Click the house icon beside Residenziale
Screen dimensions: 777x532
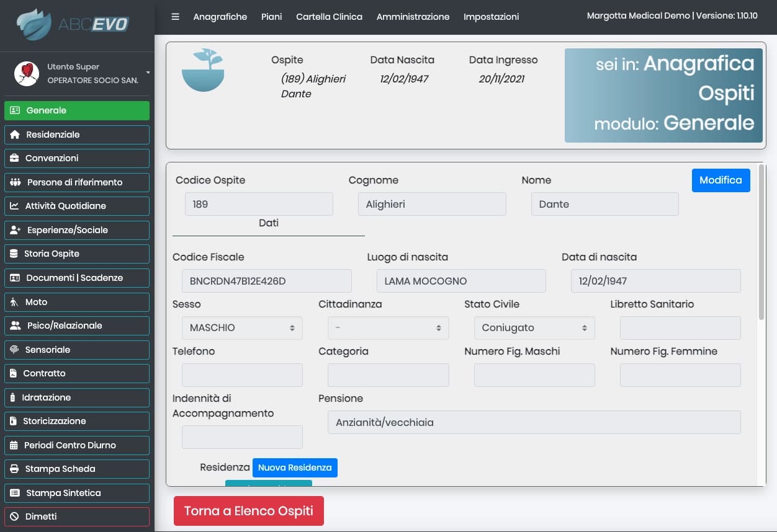pyautogui.click(x=16, y=135)
